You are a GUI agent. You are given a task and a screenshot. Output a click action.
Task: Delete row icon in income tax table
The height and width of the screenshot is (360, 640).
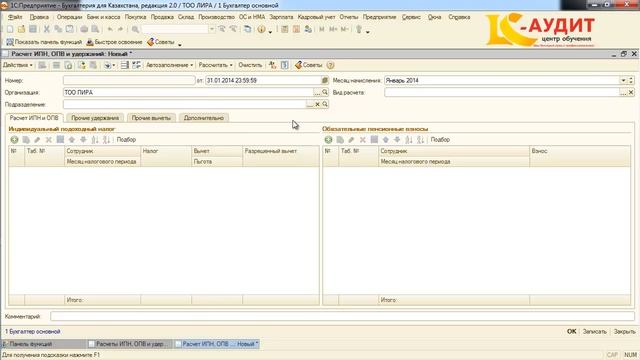pos(49,140)
